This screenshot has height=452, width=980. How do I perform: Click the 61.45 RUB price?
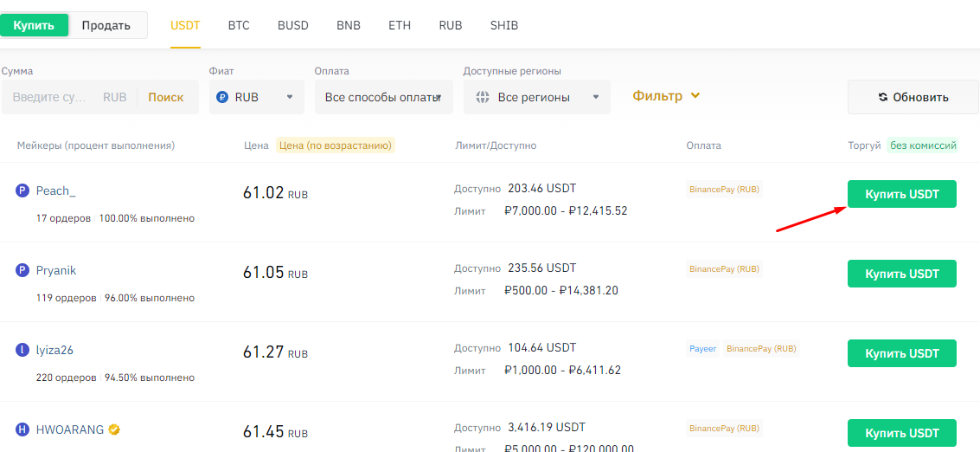click(x=275, y=432)
